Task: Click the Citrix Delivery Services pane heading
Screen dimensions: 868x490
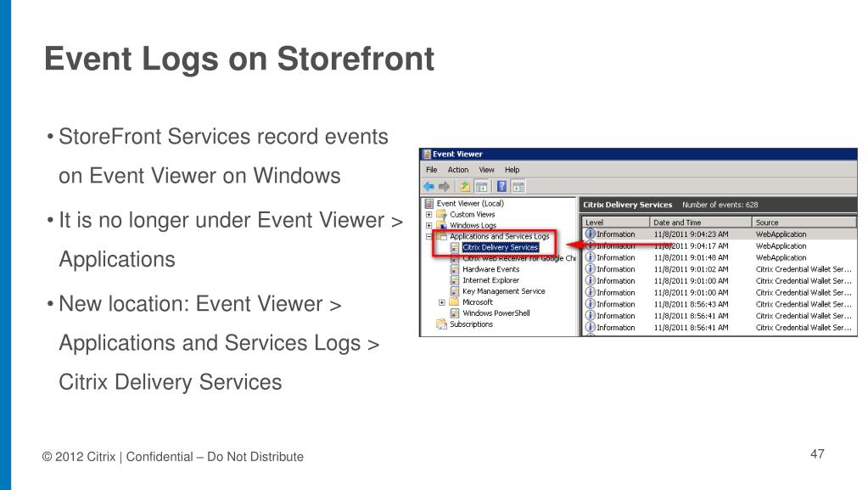Action: [627, 205]
